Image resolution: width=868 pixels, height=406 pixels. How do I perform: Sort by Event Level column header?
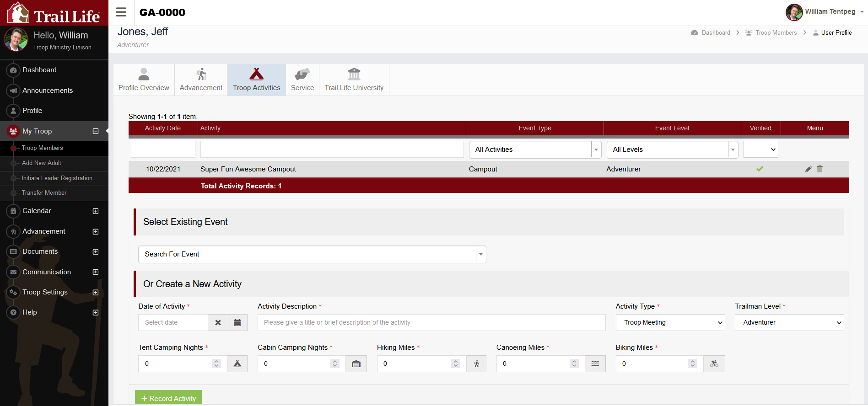point(672,128)
